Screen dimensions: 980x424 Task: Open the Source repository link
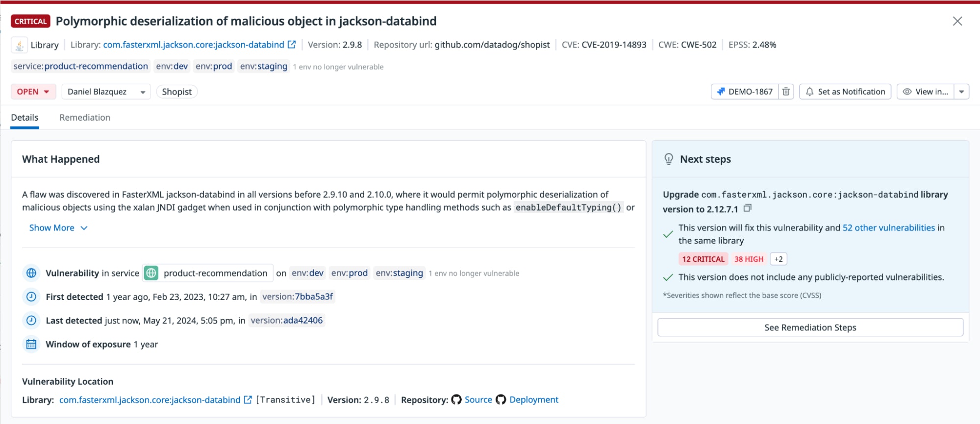point(478,399)
